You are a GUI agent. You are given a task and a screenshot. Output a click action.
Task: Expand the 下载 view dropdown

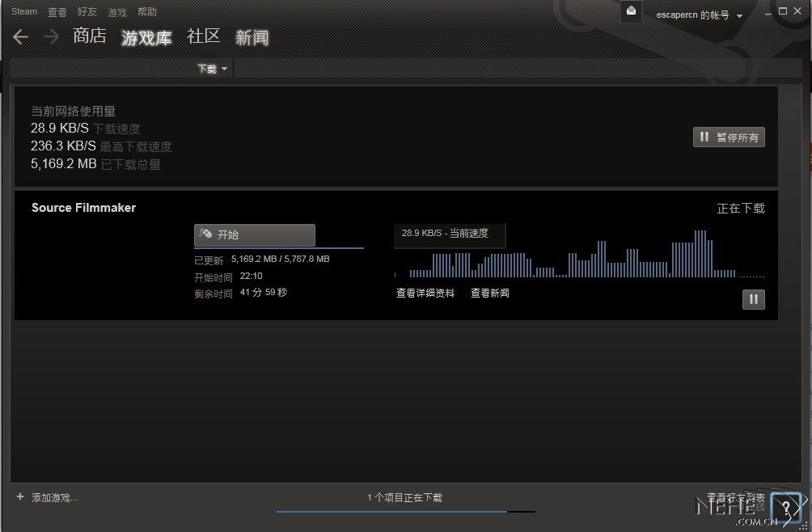(213, 69)
